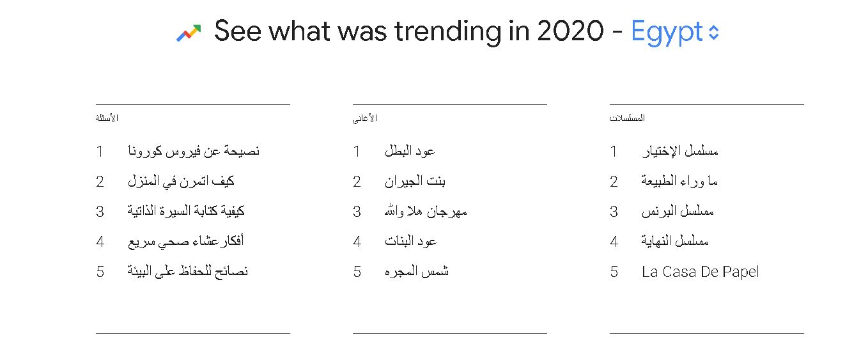Screen dimensions: 868x337
Task: Select شمس المجره in songs list
Action: tap(417, 271)
